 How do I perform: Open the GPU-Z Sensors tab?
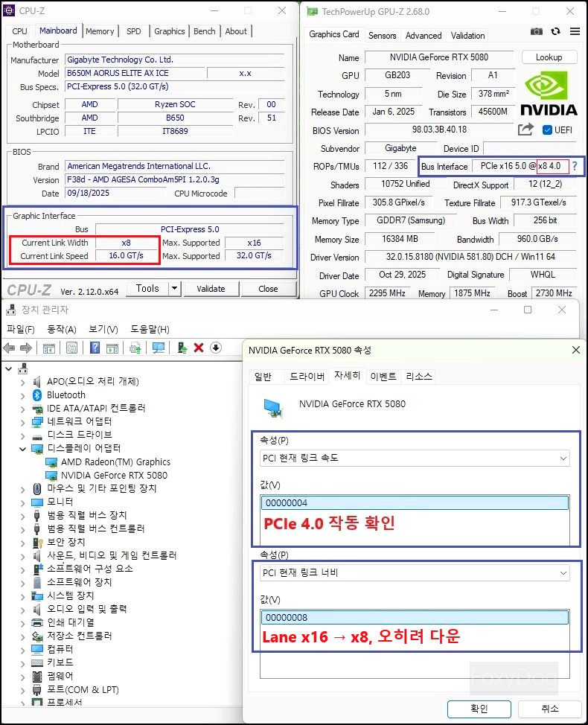[x=383, y=36]
